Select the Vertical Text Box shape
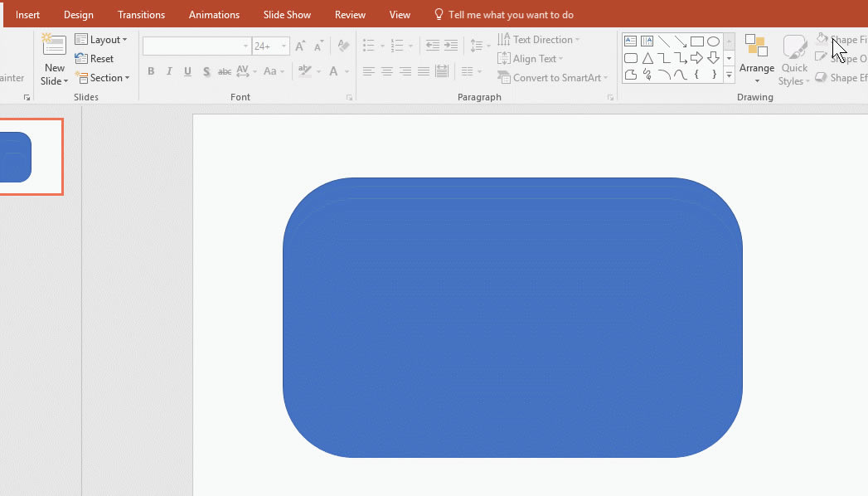Viewport: 868px width, 496px height. pos(647,41)
